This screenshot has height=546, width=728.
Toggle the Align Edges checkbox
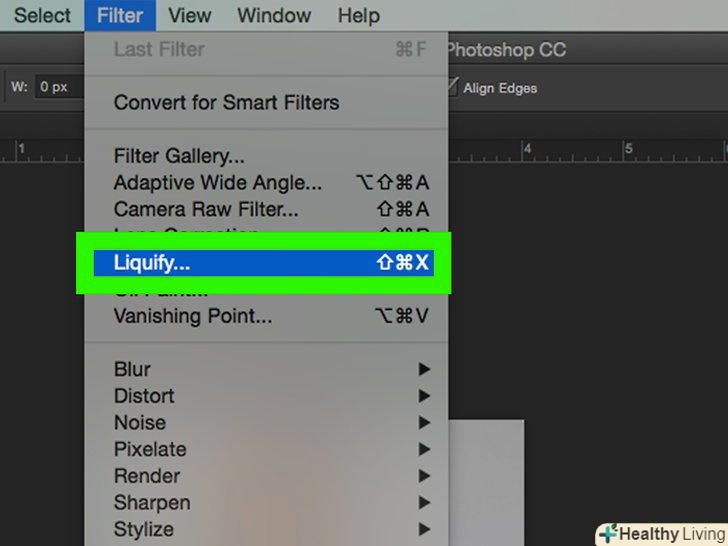(x=454, y=88)
